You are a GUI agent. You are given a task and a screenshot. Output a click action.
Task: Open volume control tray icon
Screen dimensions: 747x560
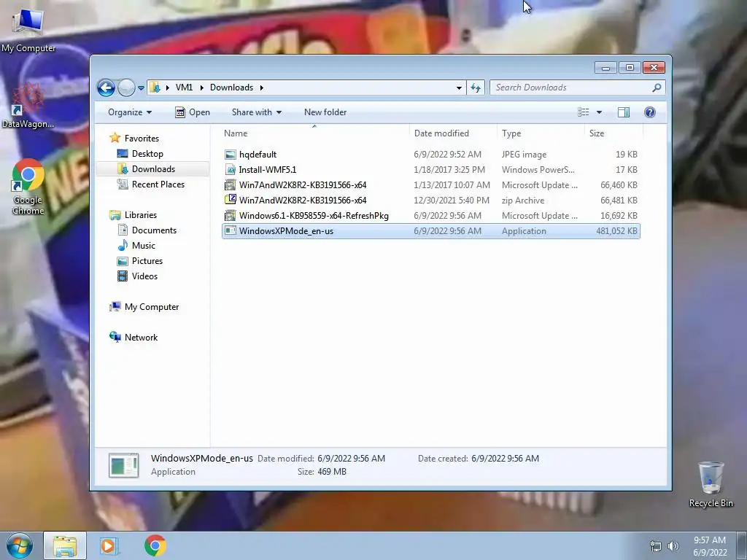[673, 547]
